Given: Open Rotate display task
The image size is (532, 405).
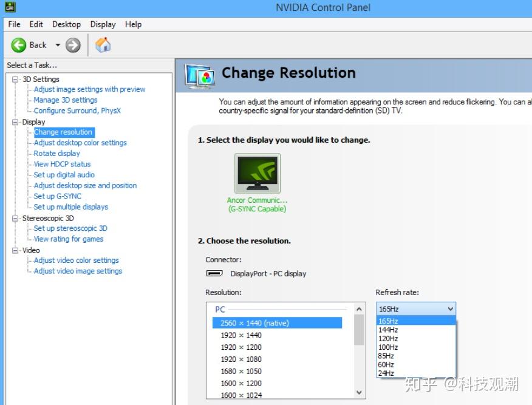Looking at the screenshot, I should [57, 153].
